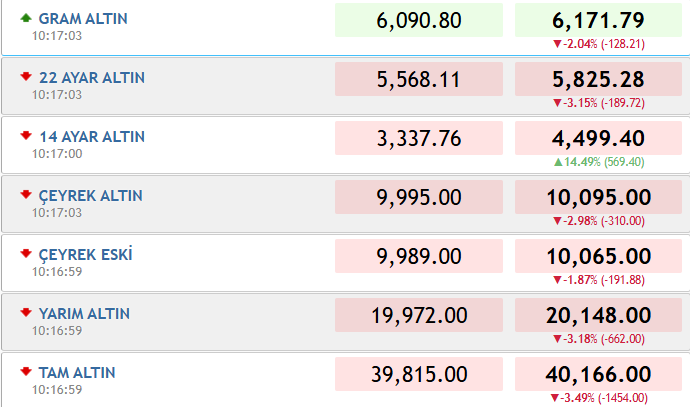The width and height of the screenshot is (690, 407).
Task: Click GRAM ALTIN buy price 6,090.80
Action: pos(419,20)
